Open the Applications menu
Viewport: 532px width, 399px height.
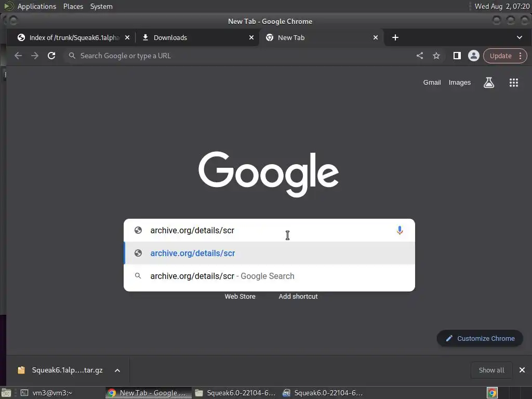point(37,6)
